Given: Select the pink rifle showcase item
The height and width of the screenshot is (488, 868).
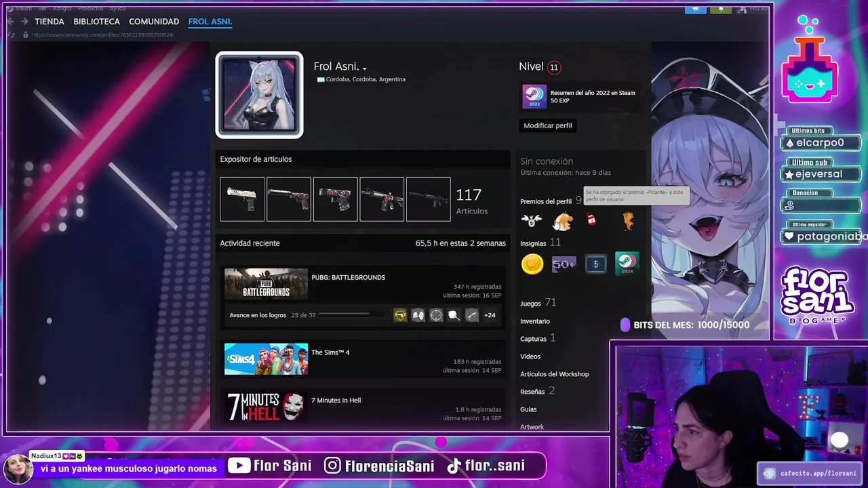Looking at the screenshot, I should [382, 199].
